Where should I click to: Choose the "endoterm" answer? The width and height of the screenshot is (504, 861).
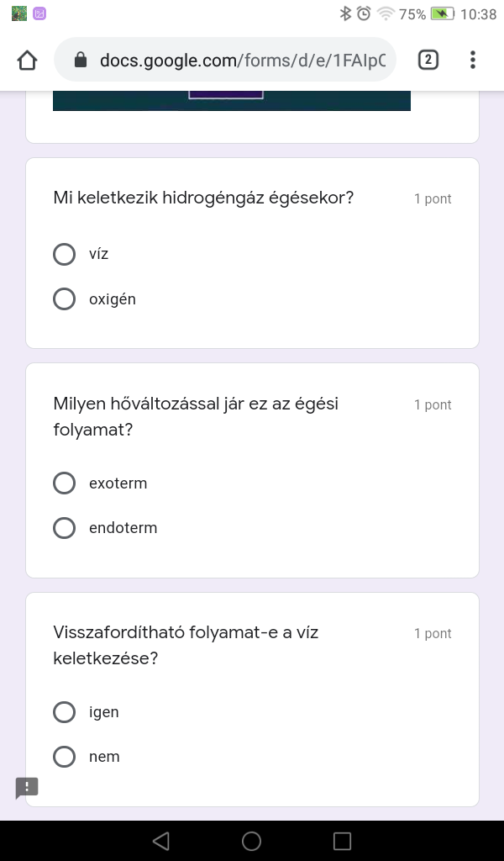click(65, 528)
